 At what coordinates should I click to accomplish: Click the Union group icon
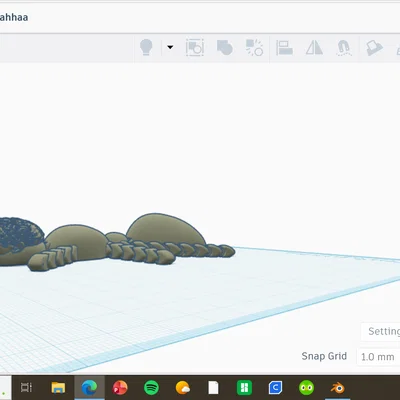click(225, 47)
